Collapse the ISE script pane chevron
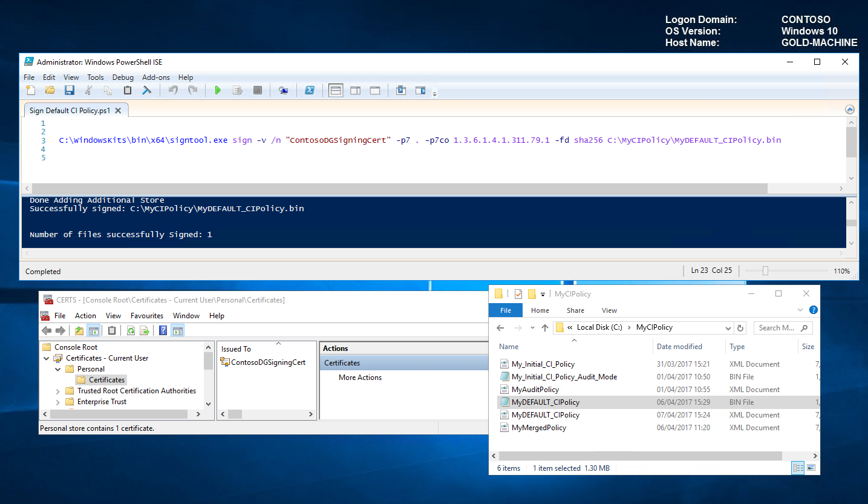The height and width of the screenshot is (504, 868). click(x=850, y=110)
